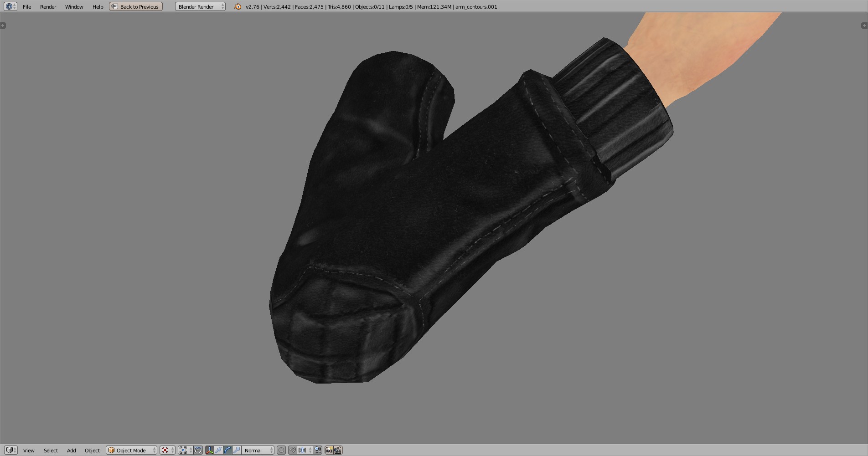Click the viewport shading sphere icon
This screenshot has height=456, width=868.
165,451
